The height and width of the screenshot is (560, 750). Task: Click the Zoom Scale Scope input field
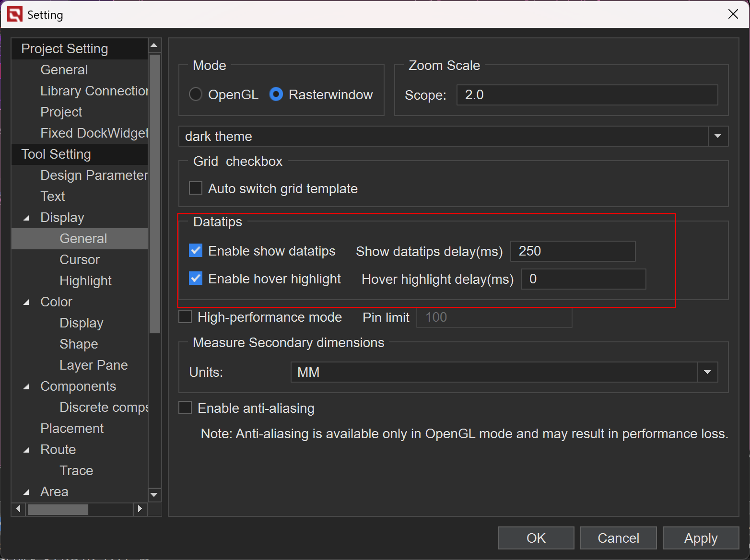click(586, 95)
